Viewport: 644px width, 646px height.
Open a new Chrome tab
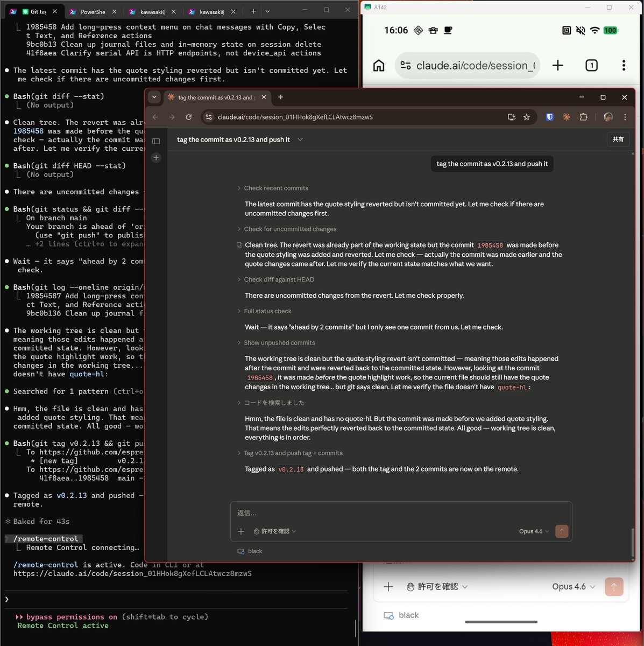(280, 97)
